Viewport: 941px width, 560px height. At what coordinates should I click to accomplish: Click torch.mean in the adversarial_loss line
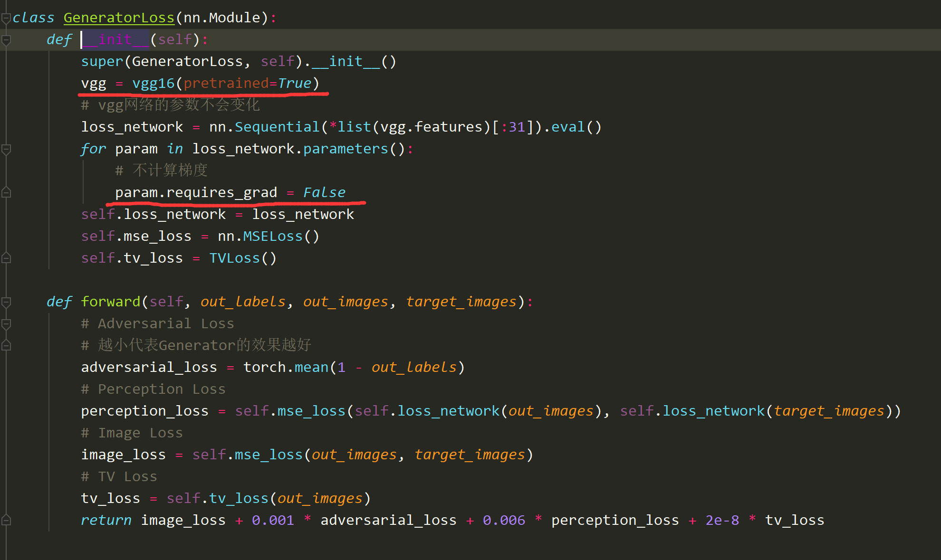pyautogui.click(x=286, y=367)
